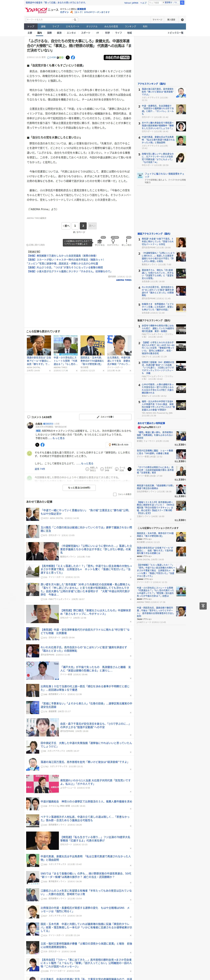Open トピックス一覧 link

pos(176,33)
